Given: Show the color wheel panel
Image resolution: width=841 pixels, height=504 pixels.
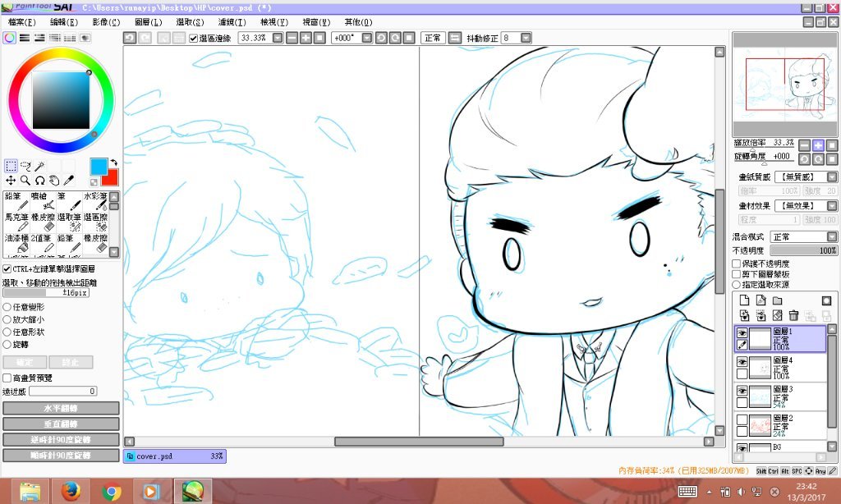Looking at the screenshot, I should click(x=9, y=38).
